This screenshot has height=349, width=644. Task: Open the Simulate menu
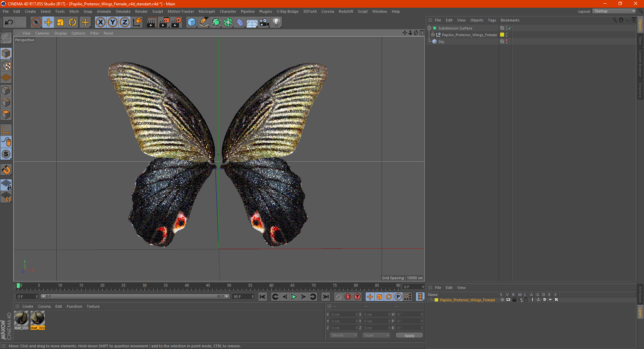pos(123,11)
